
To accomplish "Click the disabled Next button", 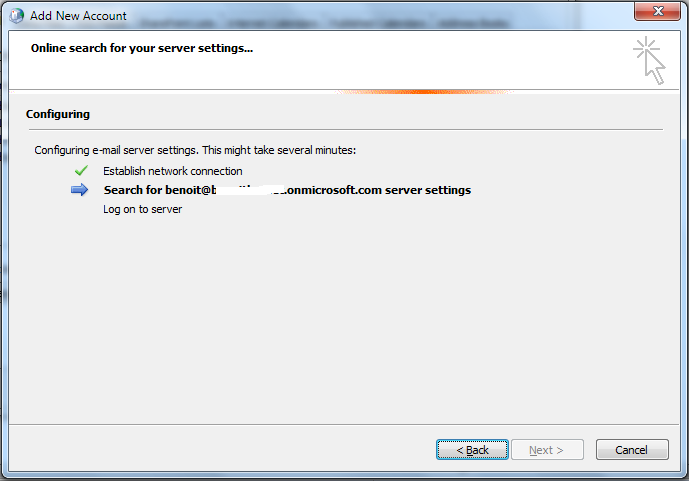I will tap(547, 450).
